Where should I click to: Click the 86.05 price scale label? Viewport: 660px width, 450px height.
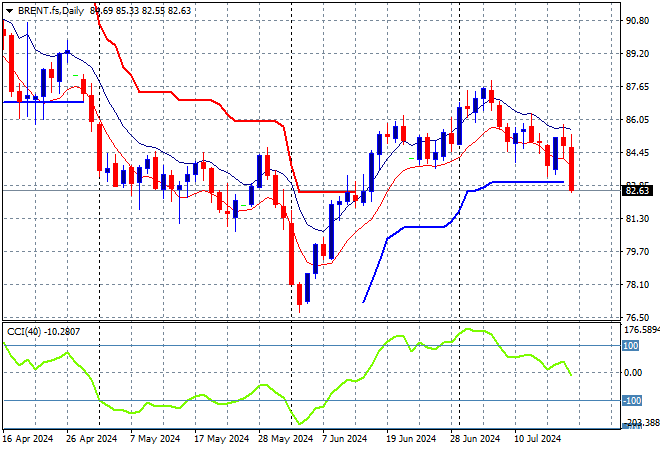637,120
